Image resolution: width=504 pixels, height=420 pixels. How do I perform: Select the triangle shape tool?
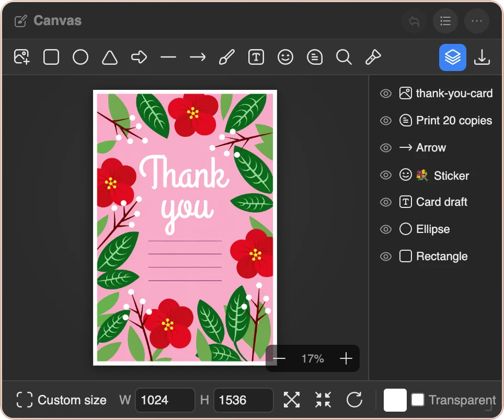click(110, 57)
